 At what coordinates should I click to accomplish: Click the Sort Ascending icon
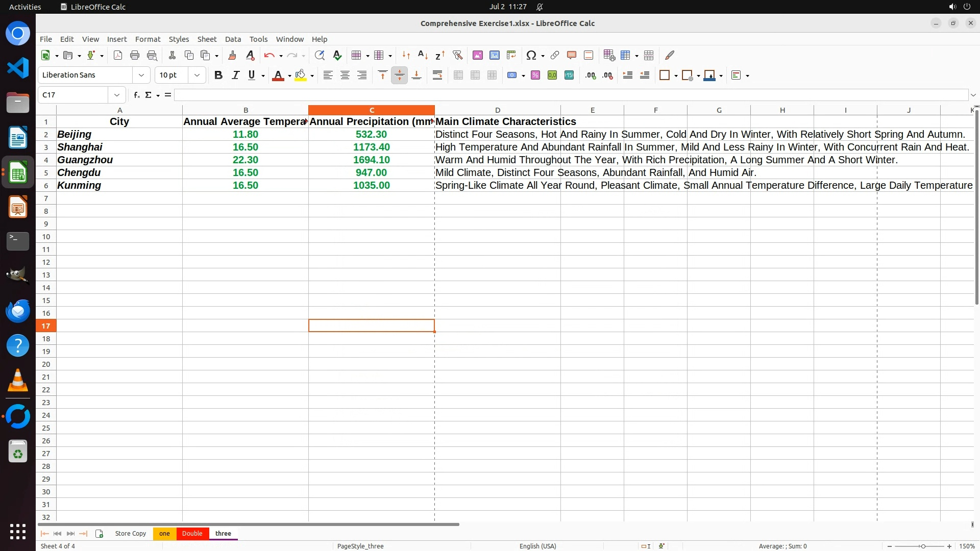click(423, 55)
